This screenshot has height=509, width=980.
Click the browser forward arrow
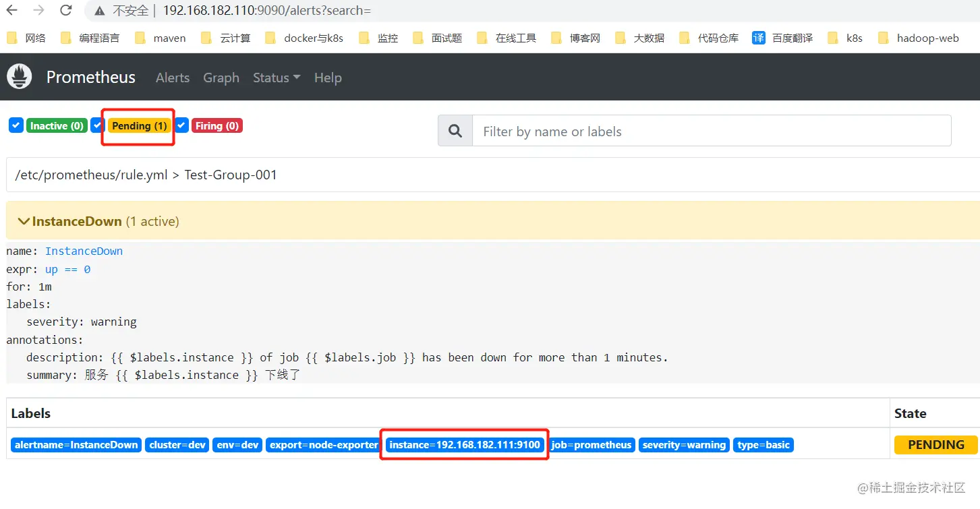point(38,10)
